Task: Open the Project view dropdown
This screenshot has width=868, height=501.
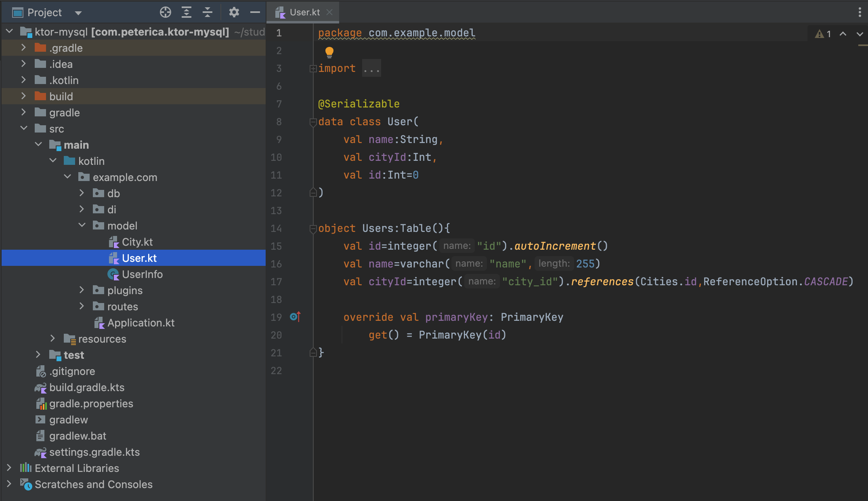Action: pos(78,13)
